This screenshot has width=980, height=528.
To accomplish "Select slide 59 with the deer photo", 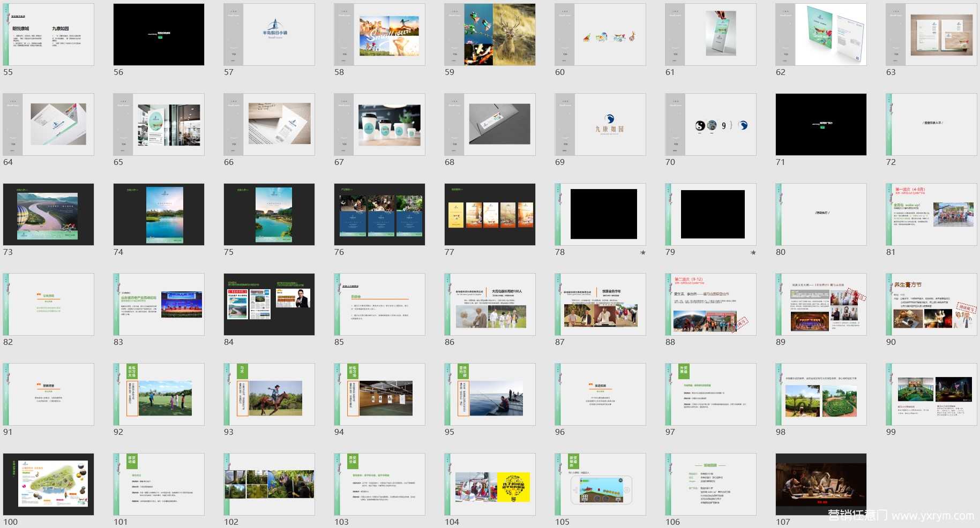I will tap(490, 35).
